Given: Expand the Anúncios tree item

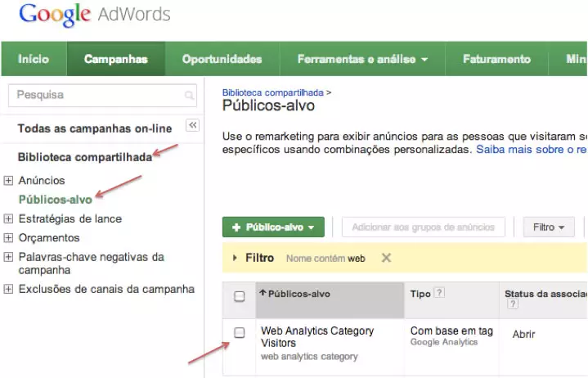Looking at the screenshot, I should (x=9, y=180).
